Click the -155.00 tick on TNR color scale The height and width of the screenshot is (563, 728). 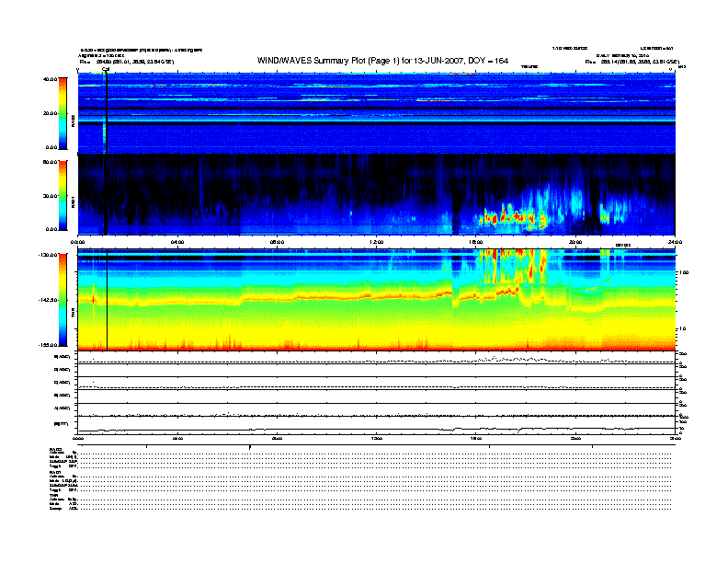(x=48, y=345)
